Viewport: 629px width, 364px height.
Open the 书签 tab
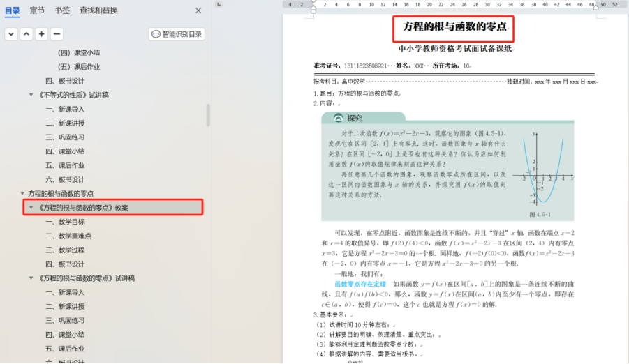coord(62,10)
